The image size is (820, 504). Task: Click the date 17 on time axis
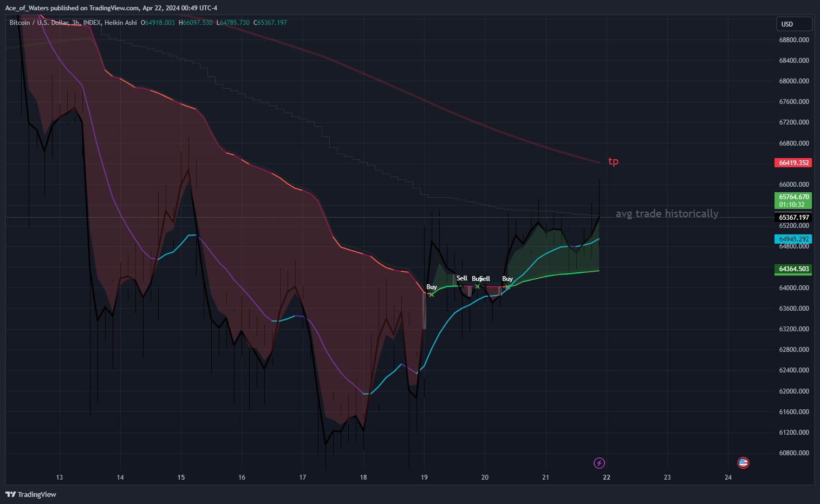pos(303,477)
